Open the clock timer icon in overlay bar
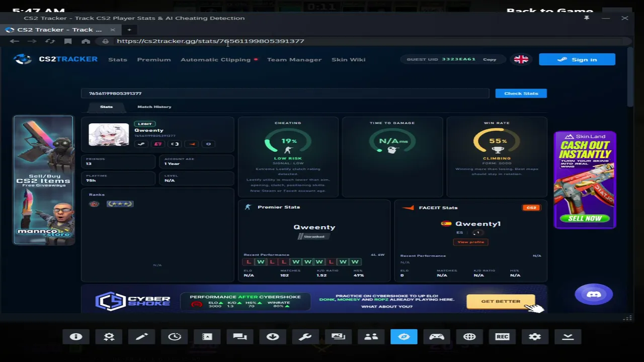 coord(175,337)
